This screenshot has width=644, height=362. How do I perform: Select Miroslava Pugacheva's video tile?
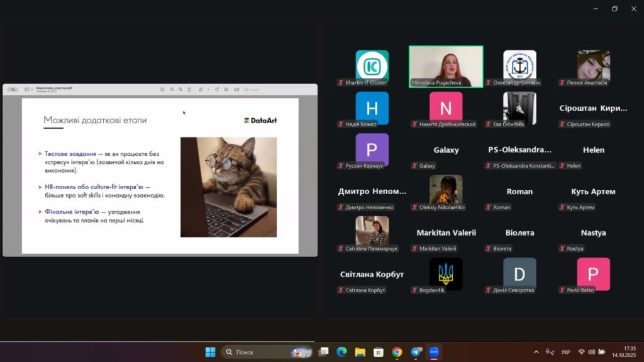[x=446, y=66]
